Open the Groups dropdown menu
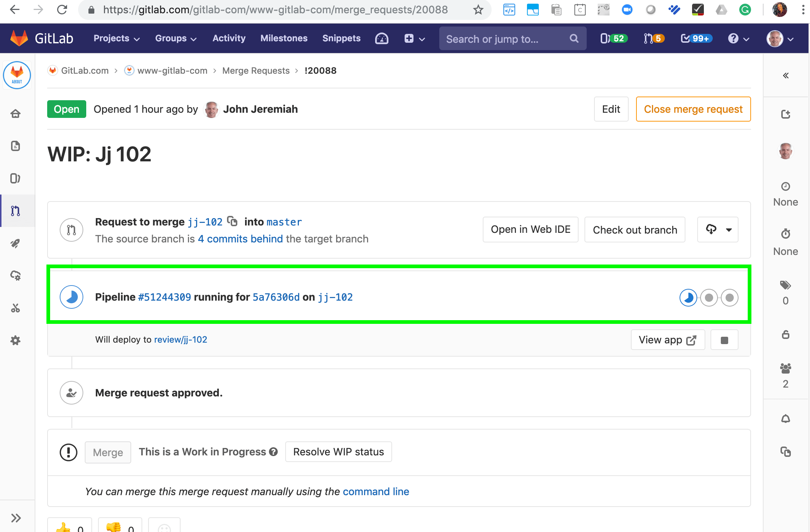 pos(176,38)
